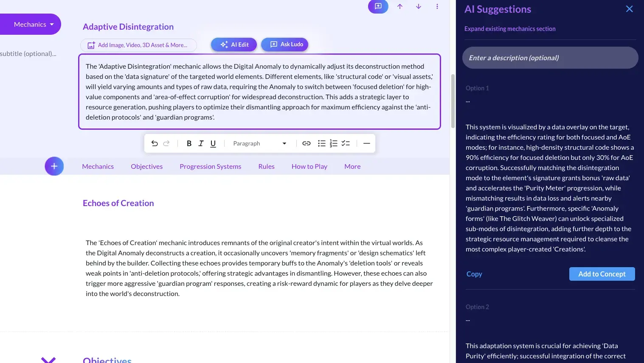
Task: Select the How to Play tab
Action: 309,167
